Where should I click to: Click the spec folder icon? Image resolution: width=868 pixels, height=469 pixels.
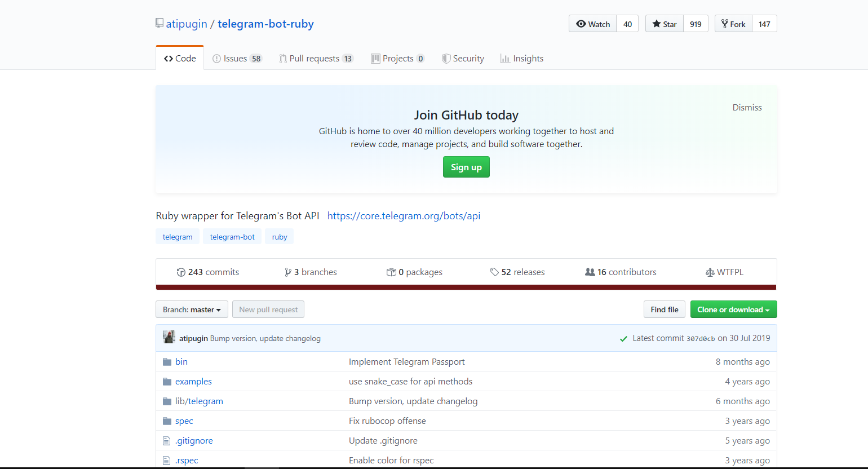pyautogui.click(x=167, y=421)
